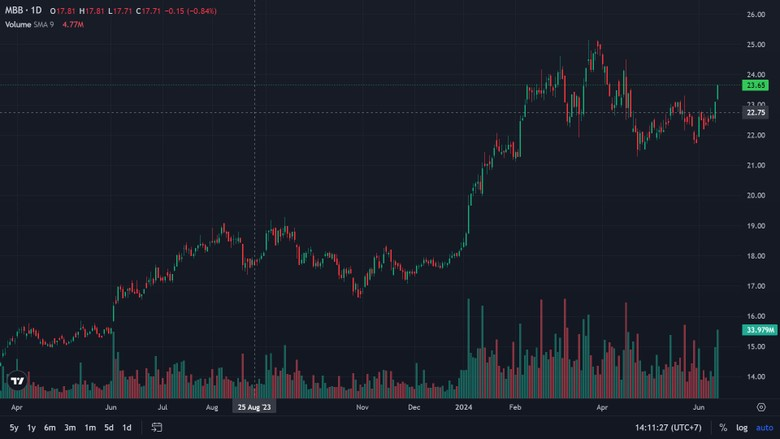This screenshot has height=439, width=780.
Task: Choose the 5d time range
Action: (x=109, y=428)
